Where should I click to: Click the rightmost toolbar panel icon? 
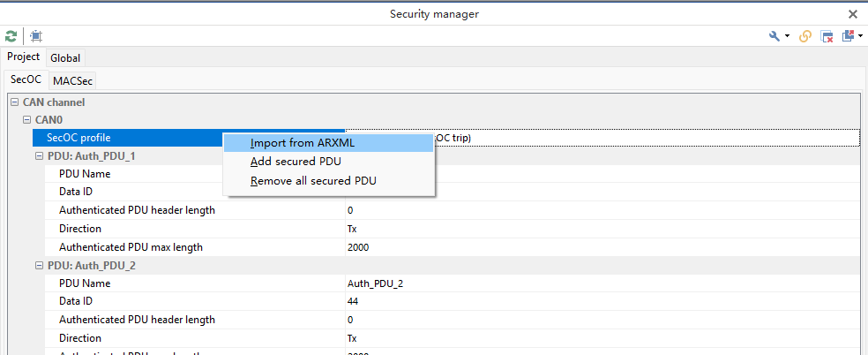point(848,36)
